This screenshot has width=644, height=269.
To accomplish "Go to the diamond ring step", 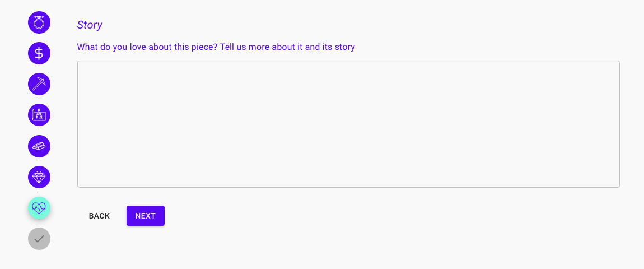I will pyautogui.click(x=39, y=22).
